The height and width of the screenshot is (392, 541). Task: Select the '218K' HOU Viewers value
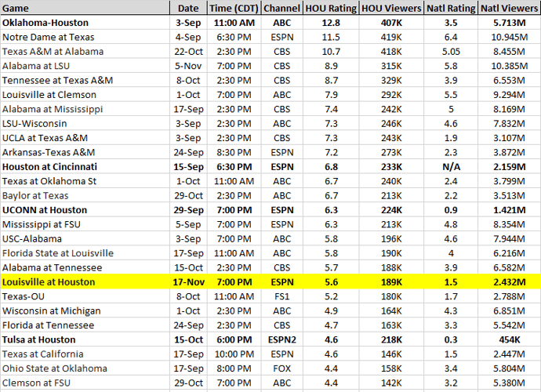[391, 339]
